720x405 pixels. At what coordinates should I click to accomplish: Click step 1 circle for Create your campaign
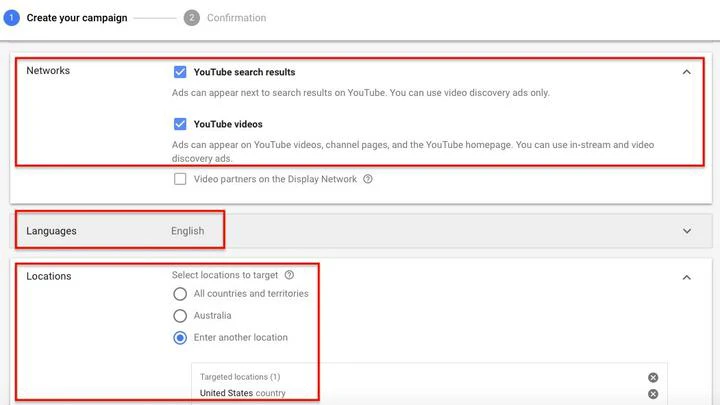(x=11, y=18)
